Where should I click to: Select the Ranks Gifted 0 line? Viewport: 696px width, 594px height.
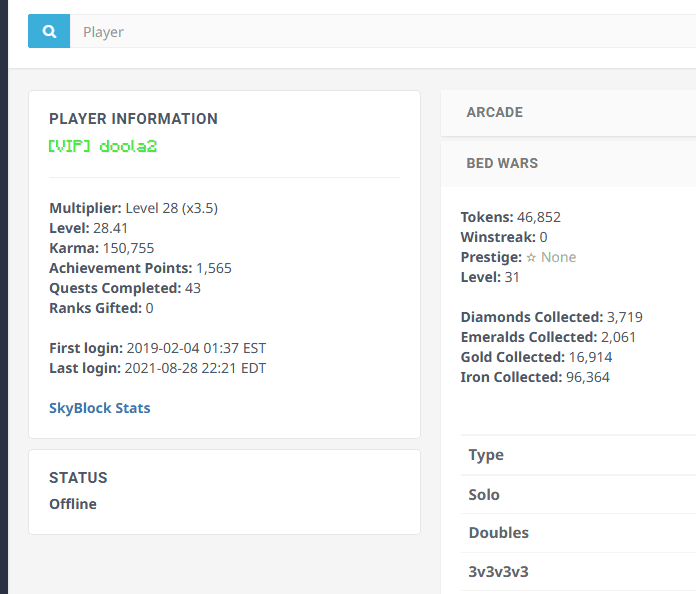pyautogui.click(x=101, y=308)
